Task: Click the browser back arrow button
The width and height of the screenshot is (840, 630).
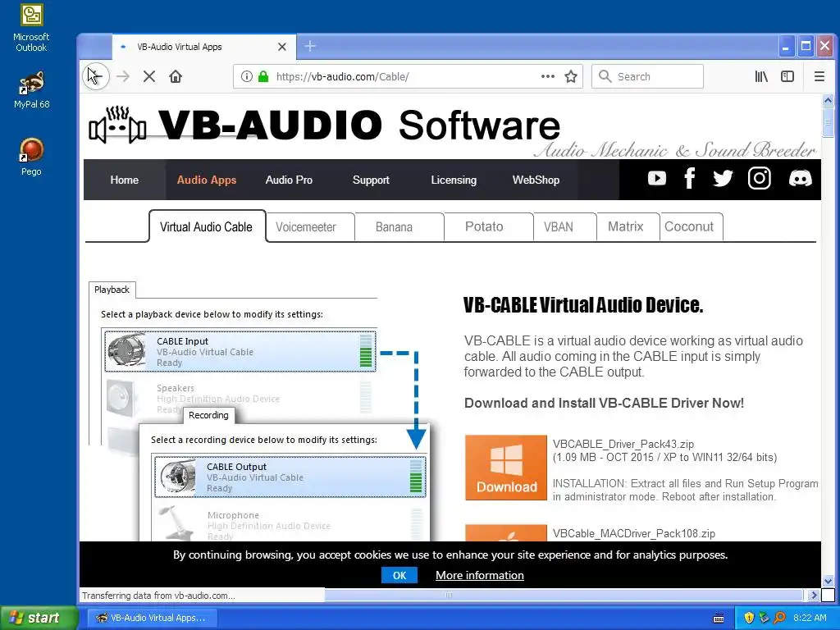Action: (96, 76)
